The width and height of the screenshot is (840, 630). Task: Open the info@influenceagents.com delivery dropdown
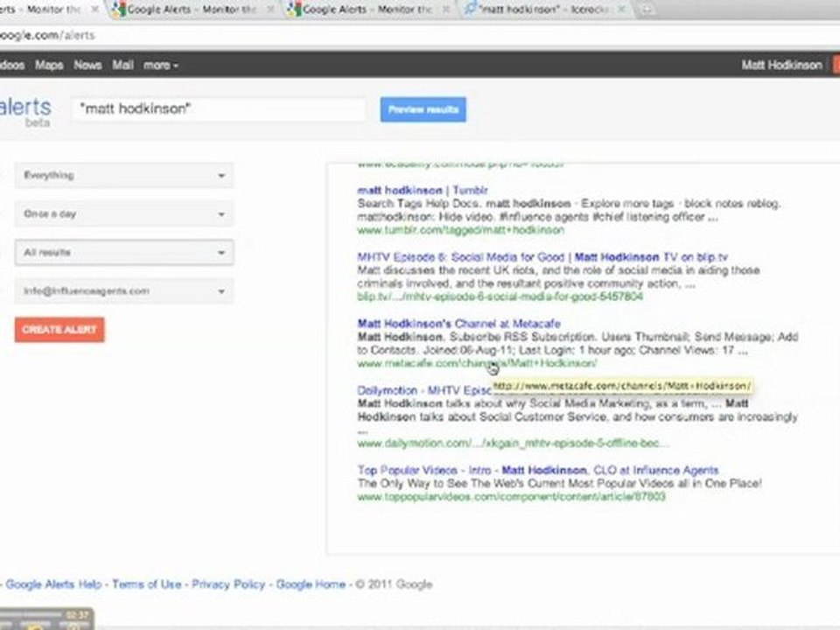coord(123,291)
